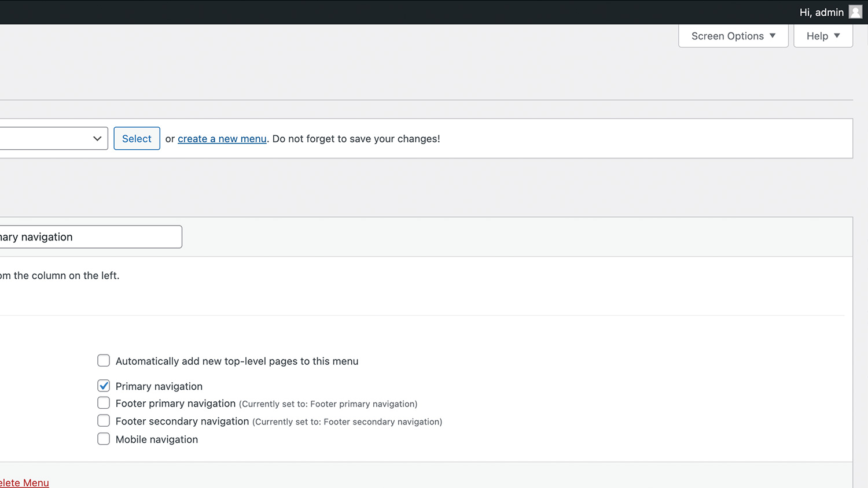
Task: Enable the Mobile navigation checkbox
Action: [x=104, y=439]
